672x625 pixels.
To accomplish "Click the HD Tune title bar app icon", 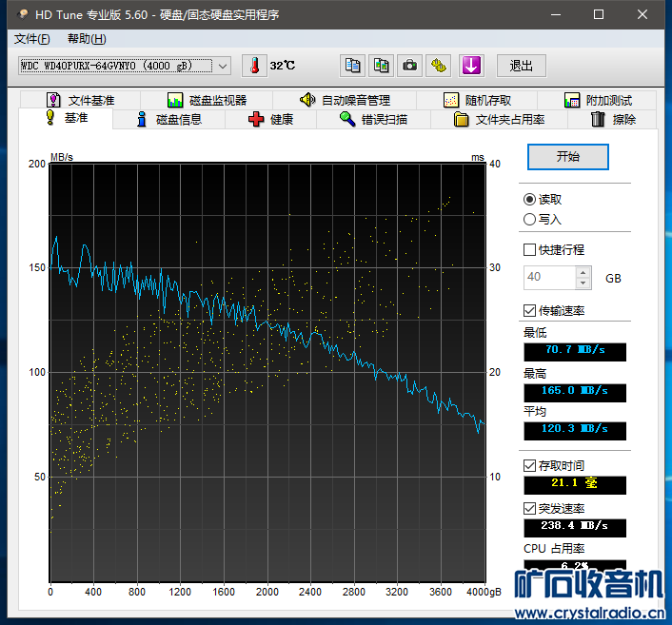I will click(23, 14).
